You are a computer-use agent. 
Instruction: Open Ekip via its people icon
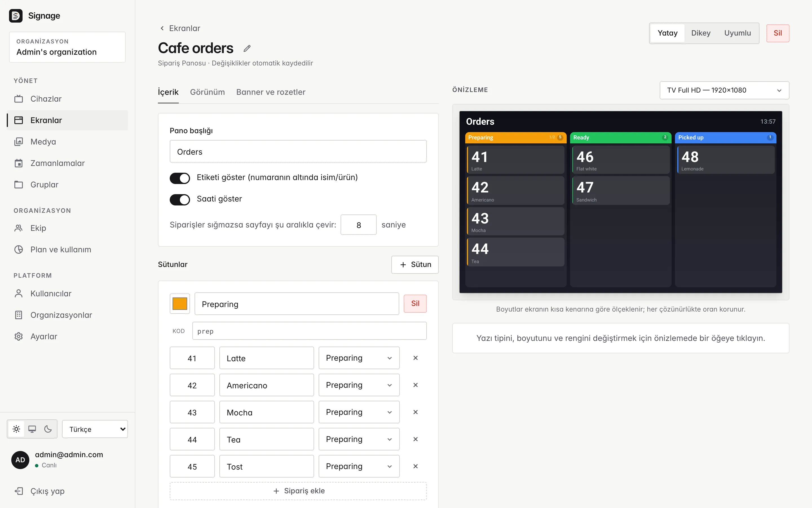tap(19, 228)
